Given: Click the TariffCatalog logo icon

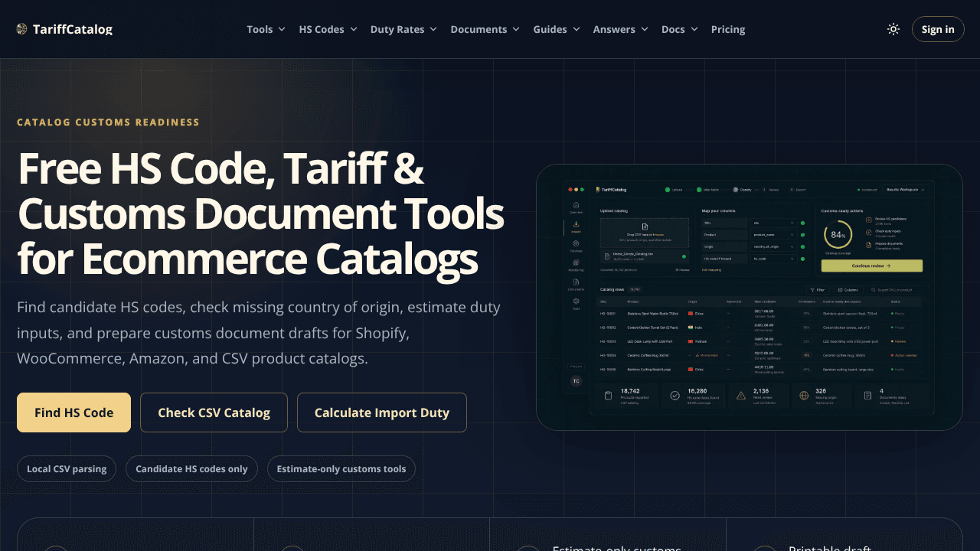Looking at the screenshot, I should click(21, 29).
